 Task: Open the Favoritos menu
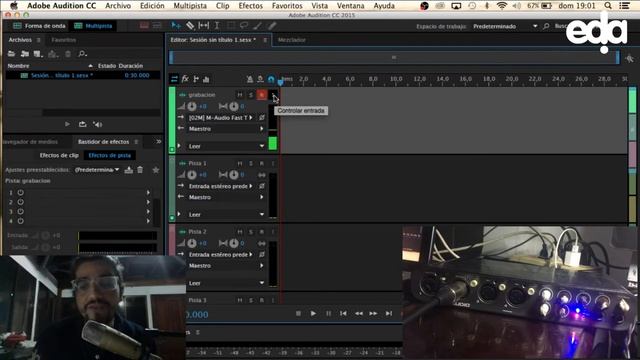tap(287, 6)
